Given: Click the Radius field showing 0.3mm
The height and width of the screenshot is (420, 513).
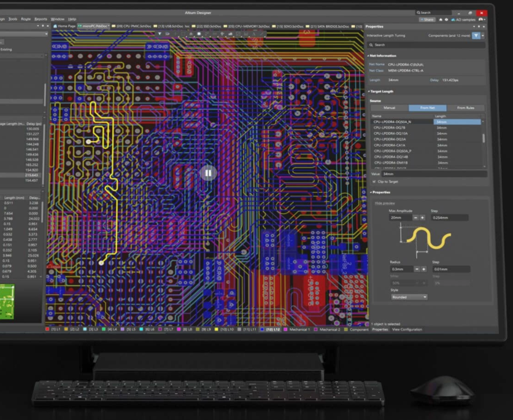Looking at the screenshot, I should tap(402, 269).
